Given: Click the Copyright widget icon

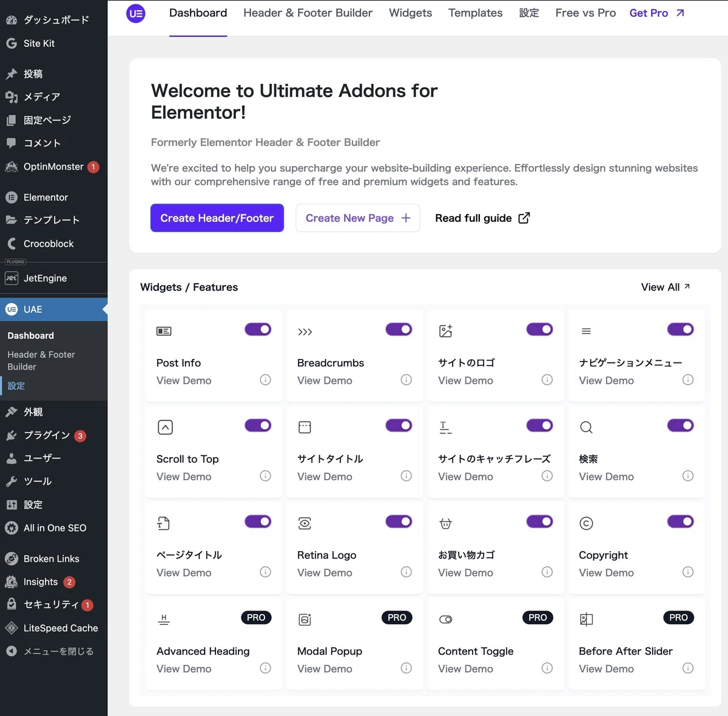Looking at the screenshot, I should click(586, 523).
